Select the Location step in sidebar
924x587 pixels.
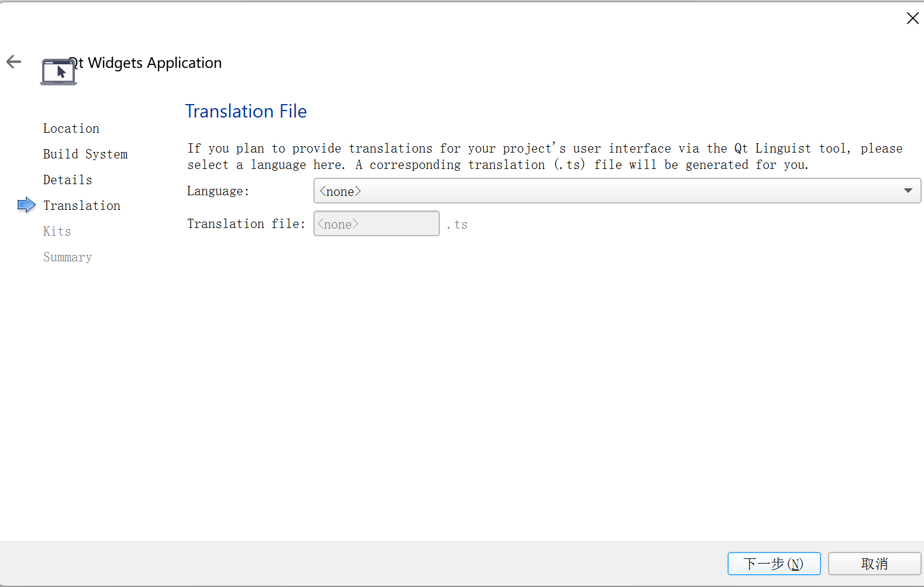(x=71, y=128)
